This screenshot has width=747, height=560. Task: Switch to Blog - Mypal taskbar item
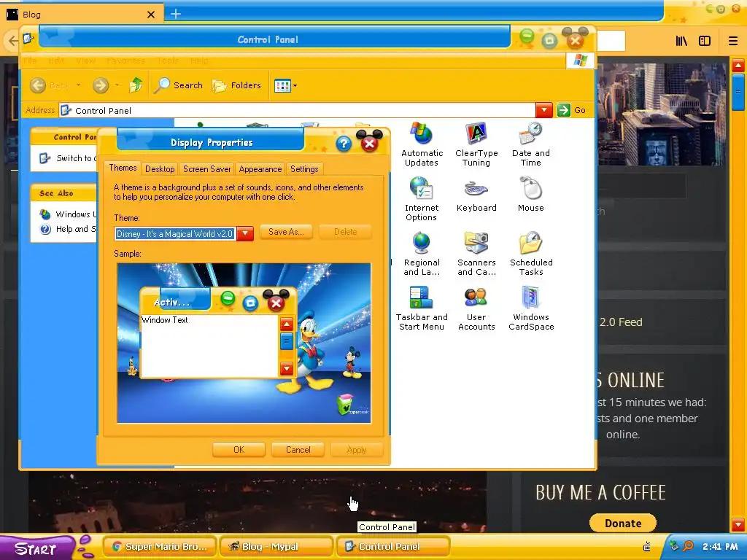pyautogui.click(x=276, y=547)
